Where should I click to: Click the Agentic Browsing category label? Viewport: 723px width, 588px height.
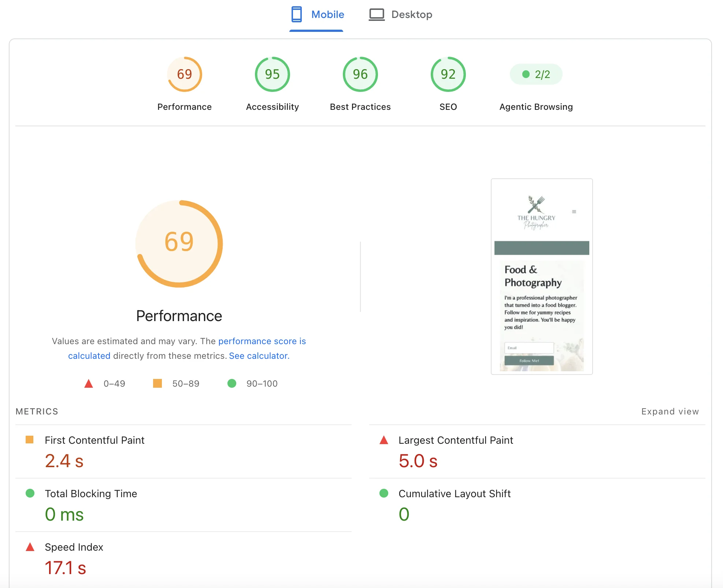click(536, 107)
